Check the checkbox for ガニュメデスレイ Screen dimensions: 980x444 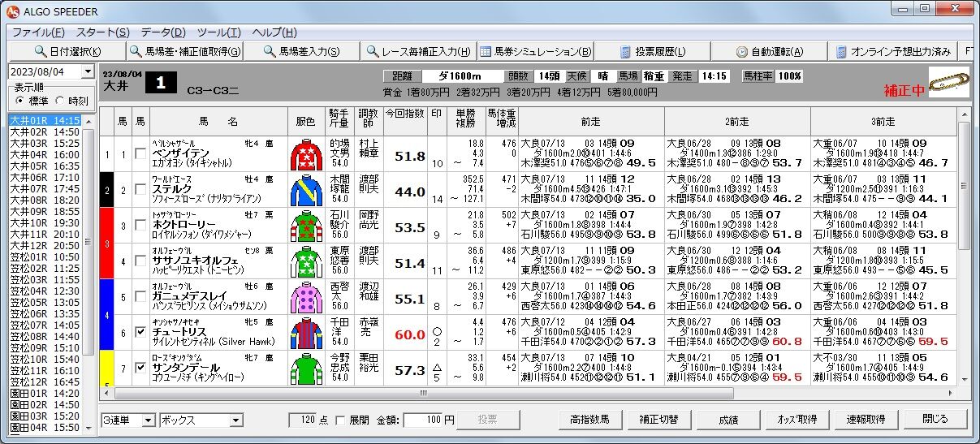pos(141,297)
